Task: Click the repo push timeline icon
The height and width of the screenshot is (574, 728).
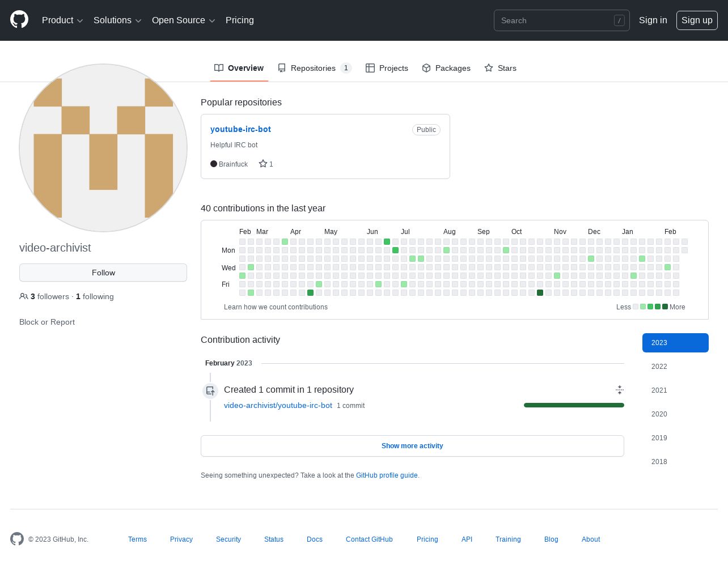Action: click(x=210, y=391)
